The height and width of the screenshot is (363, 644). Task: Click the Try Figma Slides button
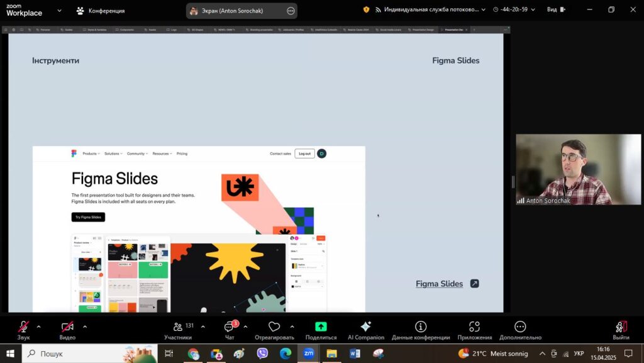pyautogui.click(x=88, y=217)
